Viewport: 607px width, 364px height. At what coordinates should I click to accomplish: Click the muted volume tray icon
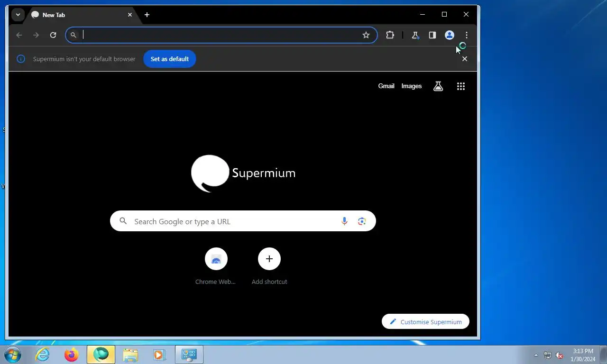[x=559, y=355]
